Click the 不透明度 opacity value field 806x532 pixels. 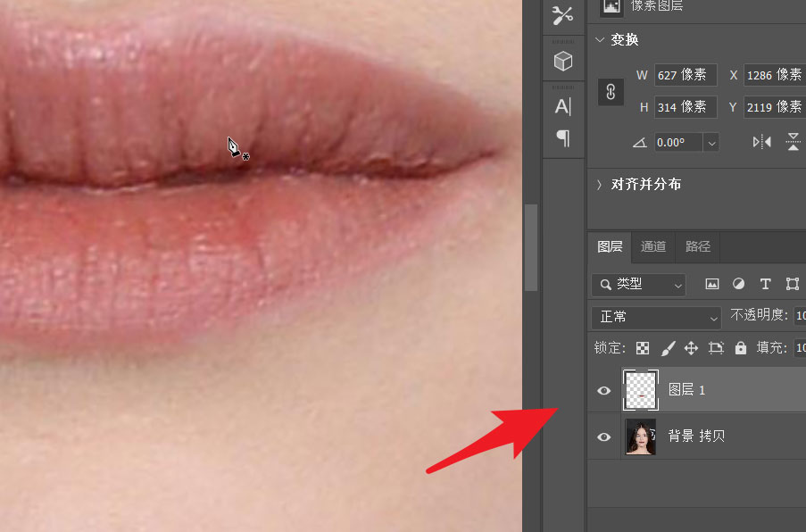click(x=800, y=315)
